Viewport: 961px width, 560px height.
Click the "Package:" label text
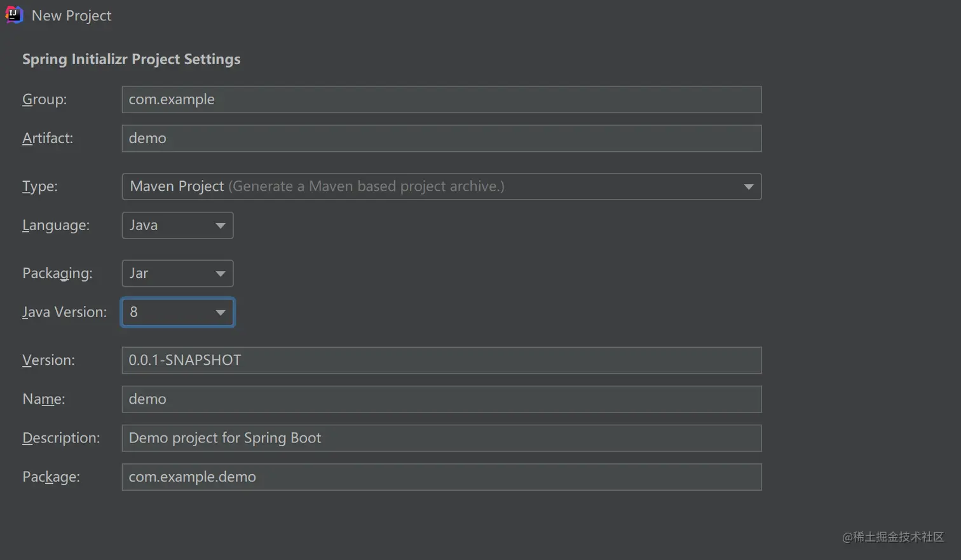pos(51,477)
